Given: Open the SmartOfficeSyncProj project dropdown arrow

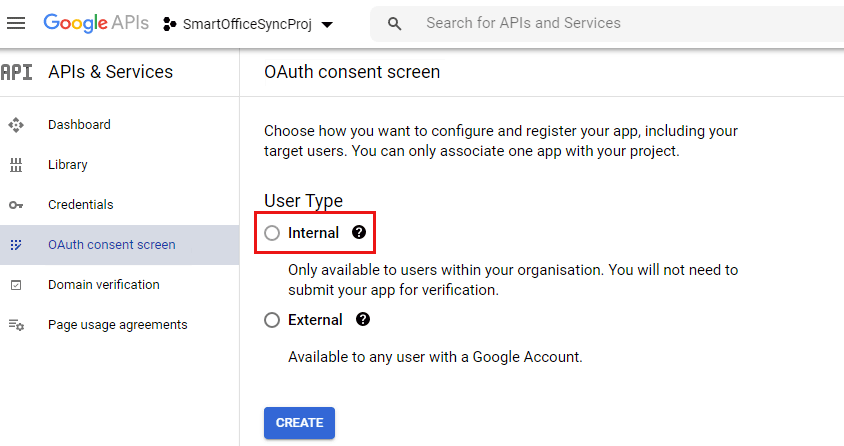Looking at the screenshot, I should (x=327, y=25).
